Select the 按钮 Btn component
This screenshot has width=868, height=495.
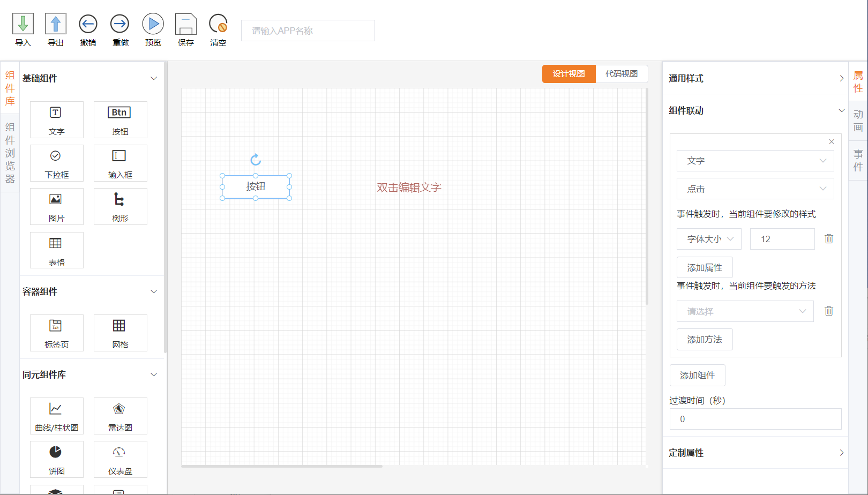tap(120, 120)
